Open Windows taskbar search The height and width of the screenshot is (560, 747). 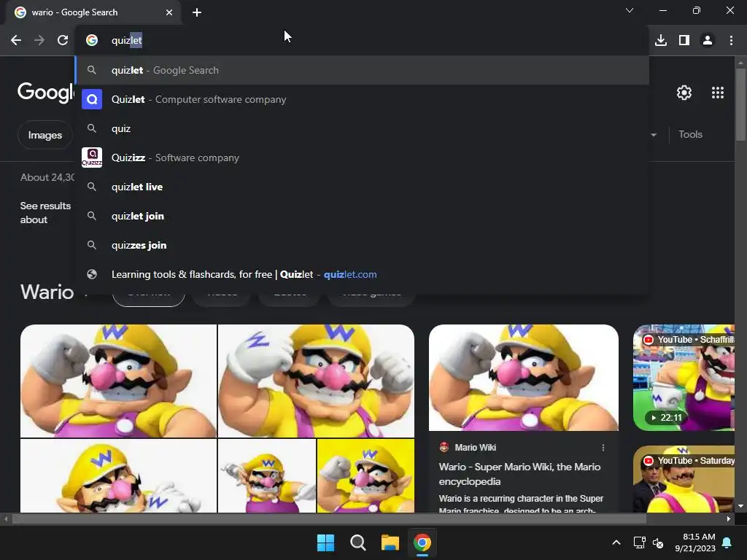coord(357,542)
